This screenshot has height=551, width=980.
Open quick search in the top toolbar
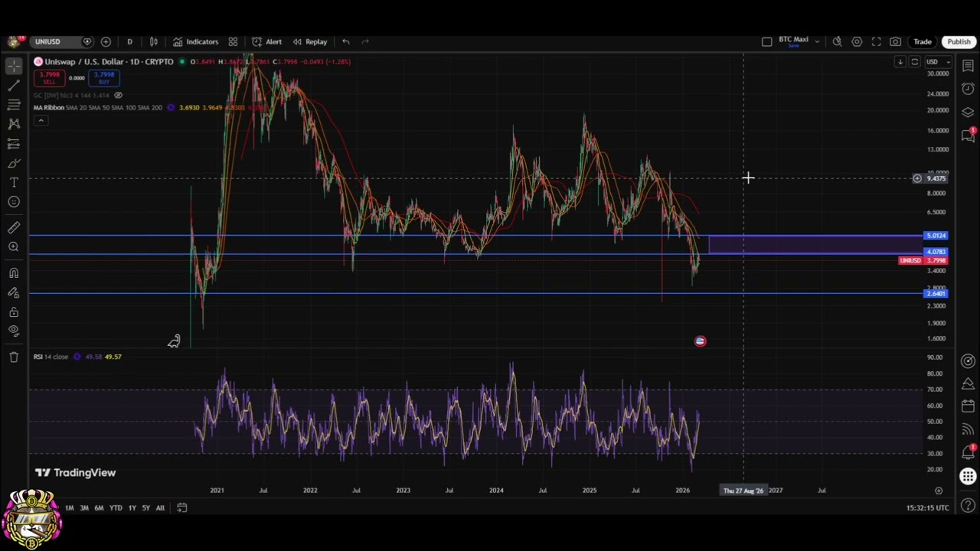(837, 41)
